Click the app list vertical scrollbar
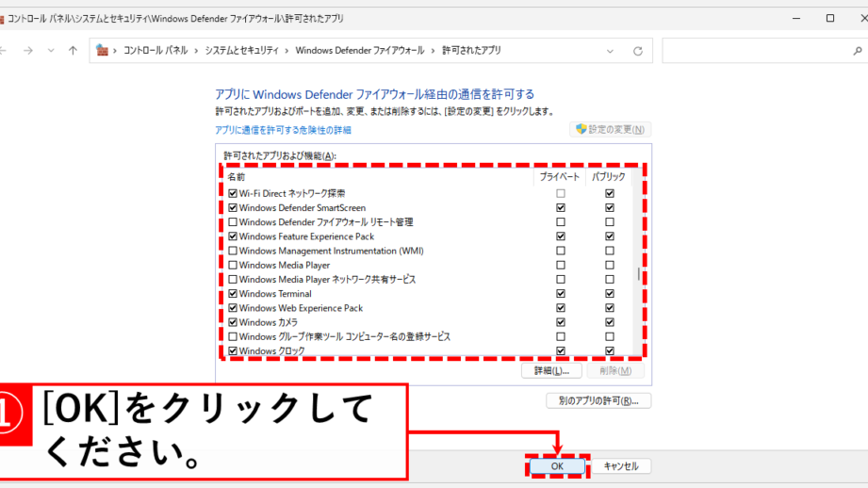The image size is (868, 488). pos(638,274)
